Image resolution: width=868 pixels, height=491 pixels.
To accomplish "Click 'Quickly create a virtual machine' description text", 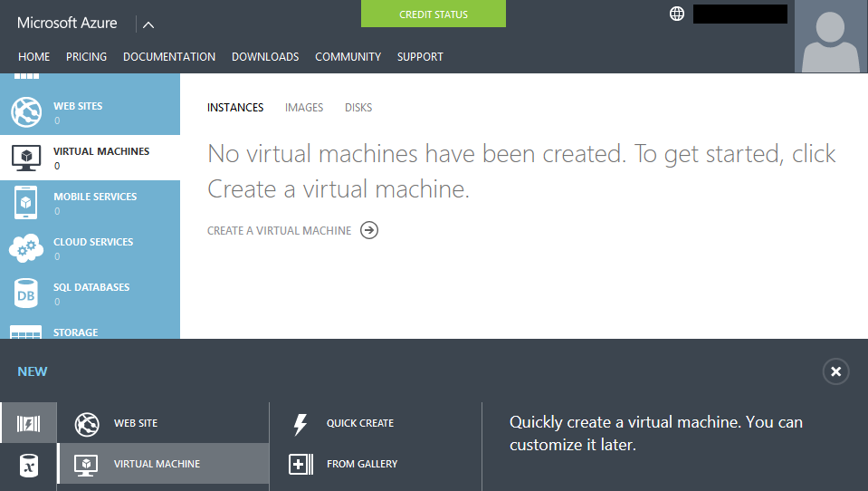I will pyautogui.click(x=656, y=433).
